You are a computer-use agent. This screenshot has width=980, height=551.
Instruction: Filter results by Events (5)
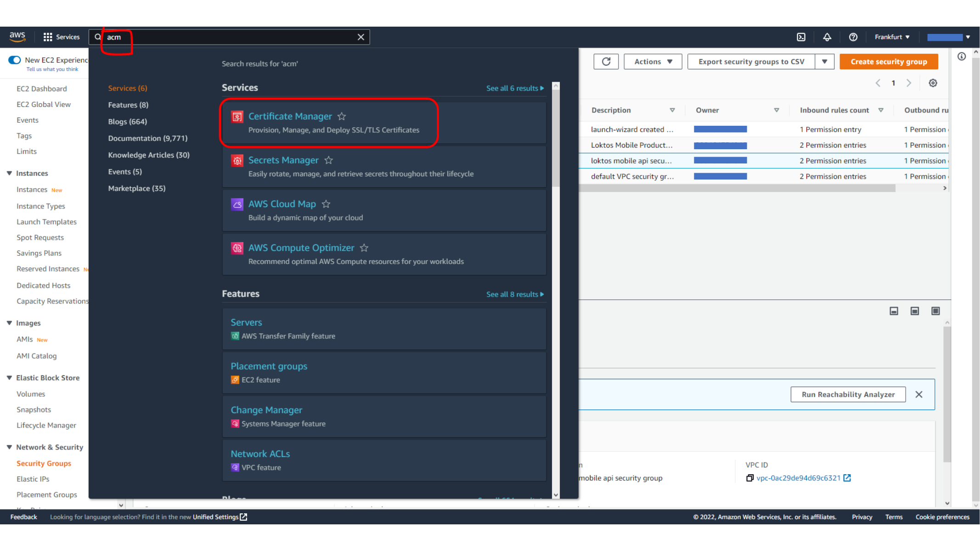(125, 172)
